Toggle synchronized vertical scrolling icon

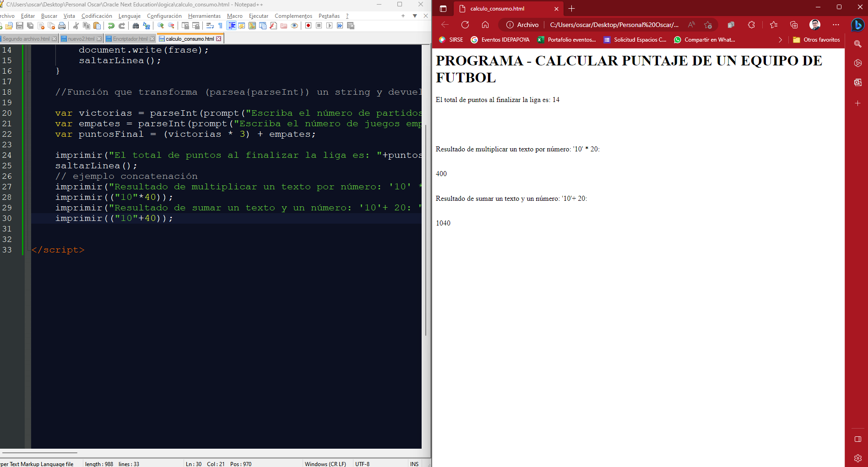[185, 26]
